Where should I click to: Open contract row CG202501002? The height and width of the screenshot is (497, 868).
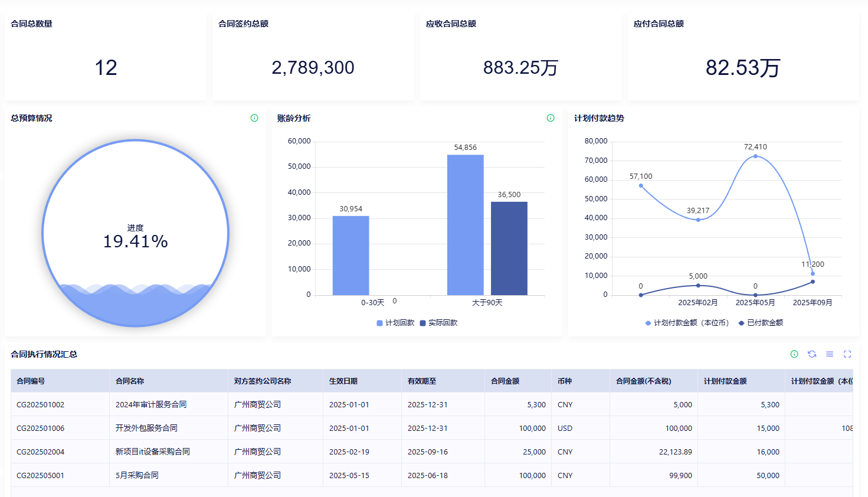tap(41, 405)
